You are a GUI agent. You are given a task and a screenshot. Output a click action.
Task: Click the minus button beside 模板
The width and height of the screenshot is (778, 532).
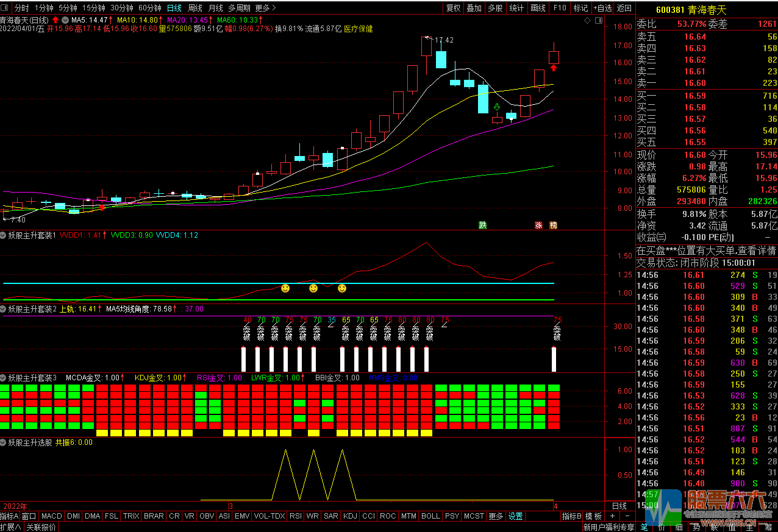point(627,516)
